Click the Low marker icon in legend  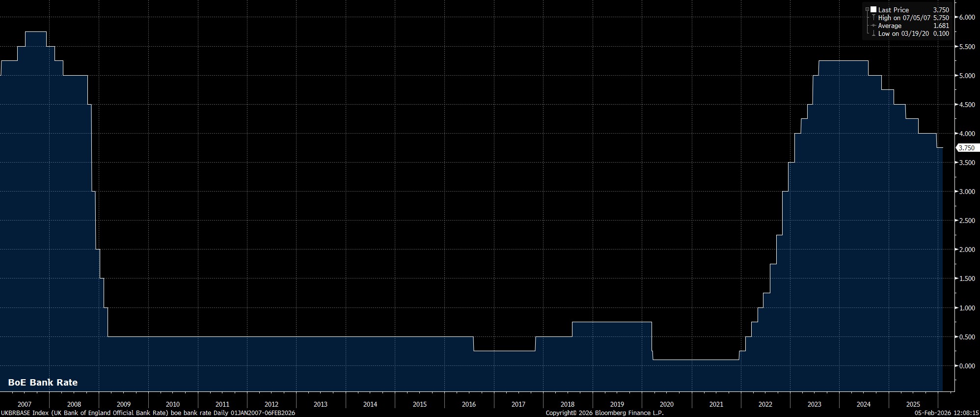[x=873, y=33]
